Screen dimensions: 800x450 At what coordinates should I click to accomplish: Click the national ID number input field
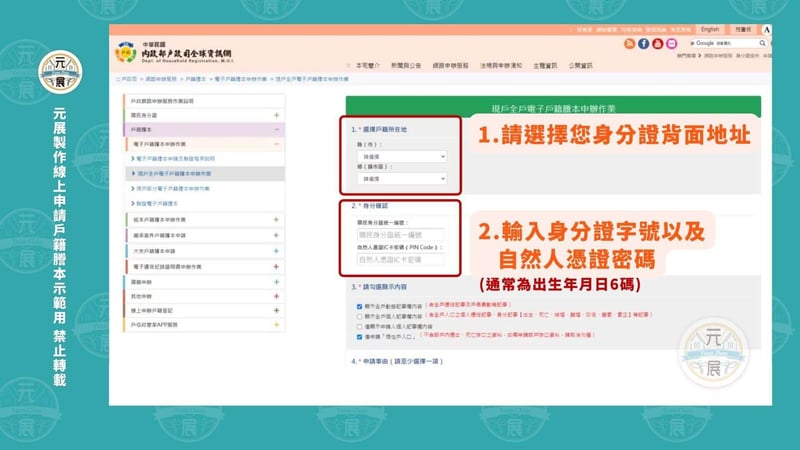400,235
